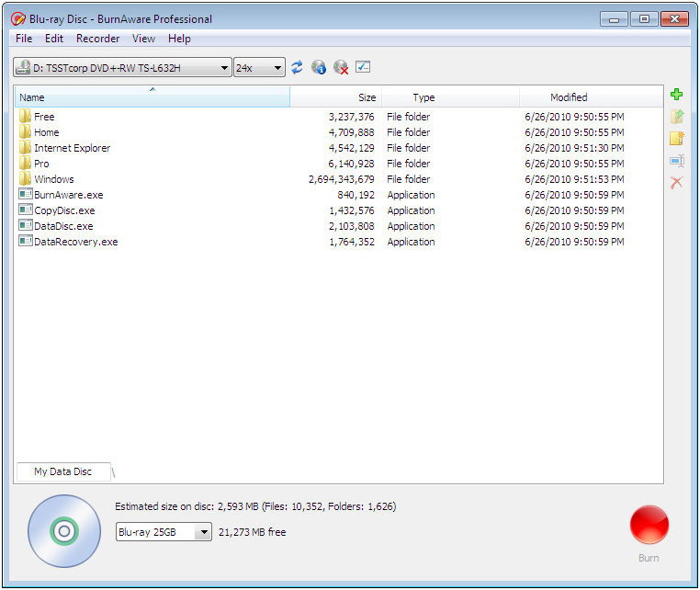Open the 24x burn speed dropdown
This screenshot has height=590, width=700.
[x=259, y=67]
